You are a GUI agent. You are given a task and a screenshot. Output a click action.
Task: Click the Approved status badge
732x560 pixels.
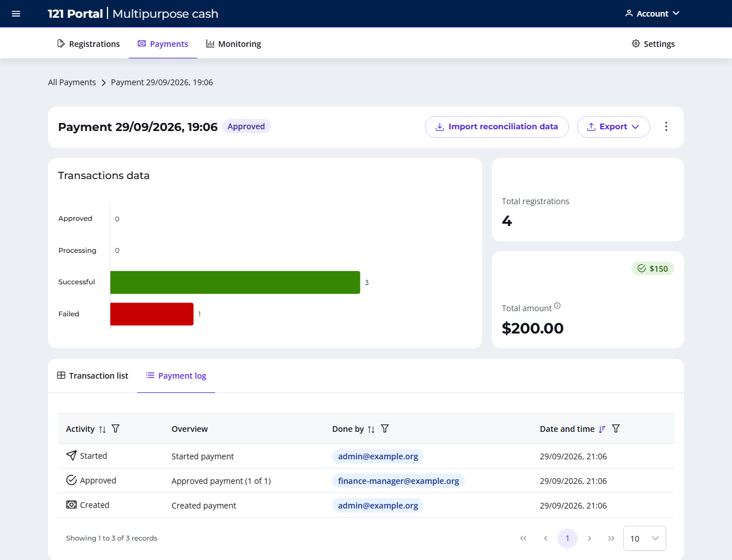point(246,126)
